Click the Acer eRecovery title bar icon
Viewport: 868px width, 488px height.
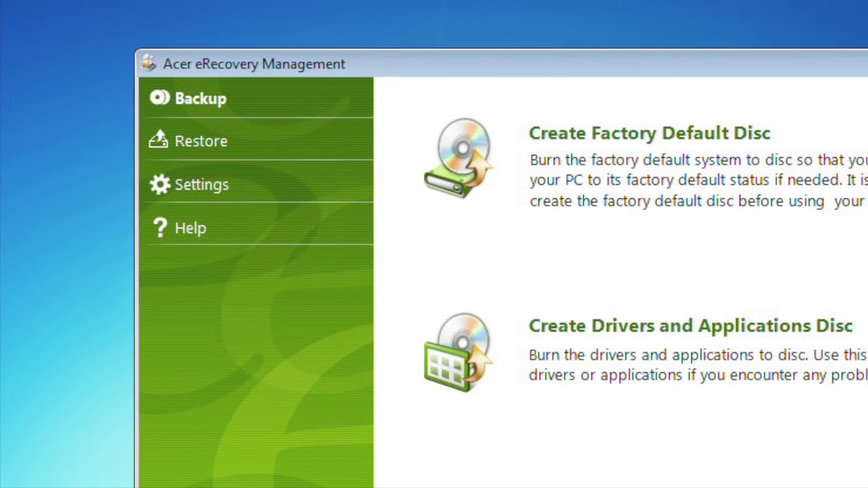coord(149,63)
